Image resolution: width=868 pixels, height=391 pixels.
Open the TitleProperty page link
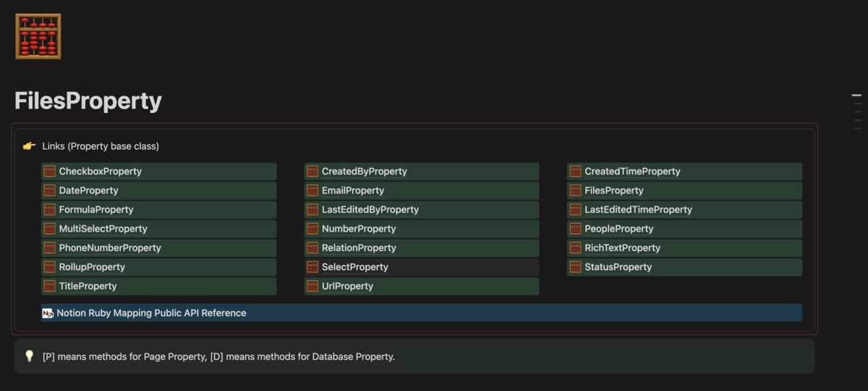[x=88, y=286]
